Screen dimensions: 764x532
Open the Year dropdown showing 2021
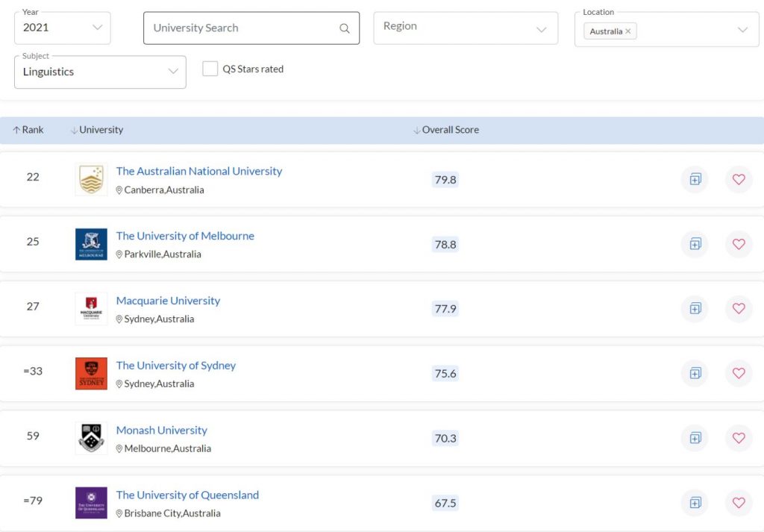[x=63, y=28]
